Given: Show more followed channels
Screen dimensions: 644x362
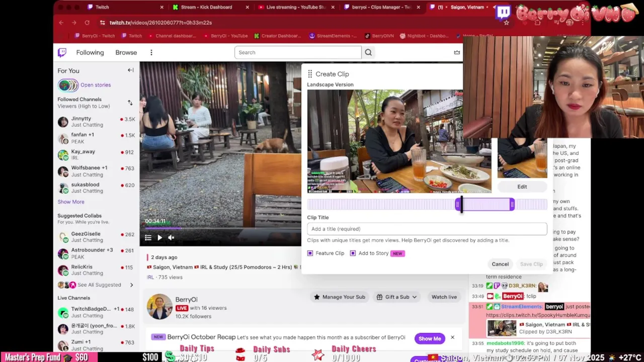Looking at the screenshot, I should point(71,202).
